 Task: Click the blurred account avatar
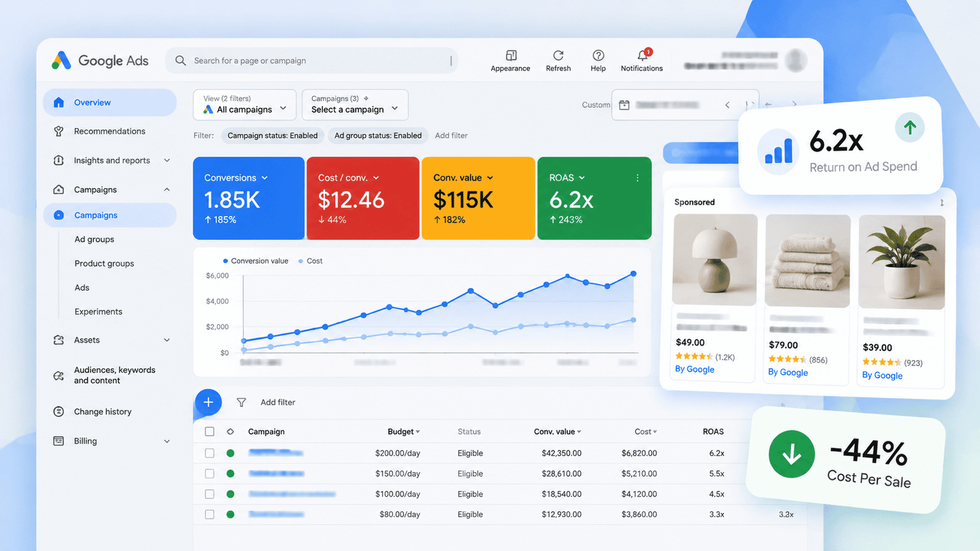click(x=796, y=60)
